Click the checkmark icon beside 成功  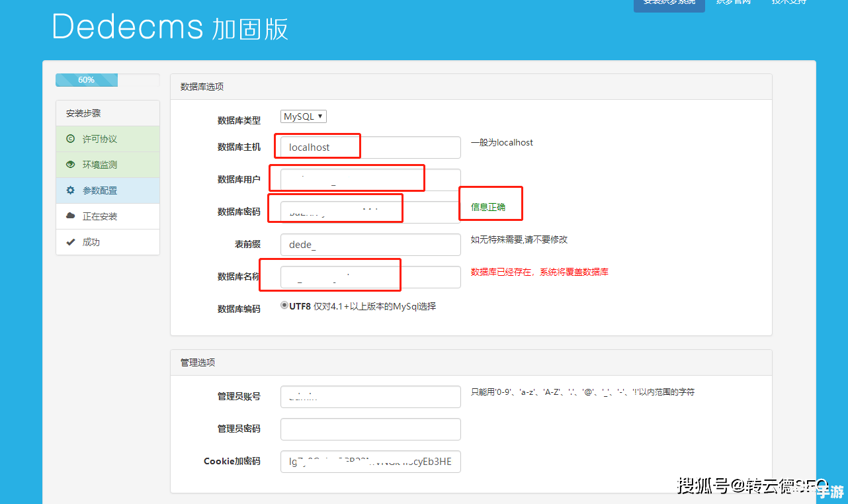(x=70, y=242)
